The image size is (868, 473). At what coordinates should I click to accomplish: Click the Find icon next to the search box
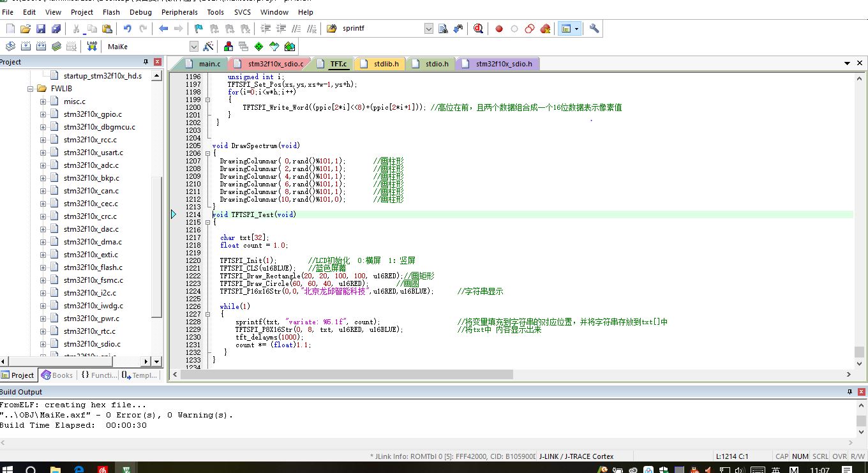point(443,29)
